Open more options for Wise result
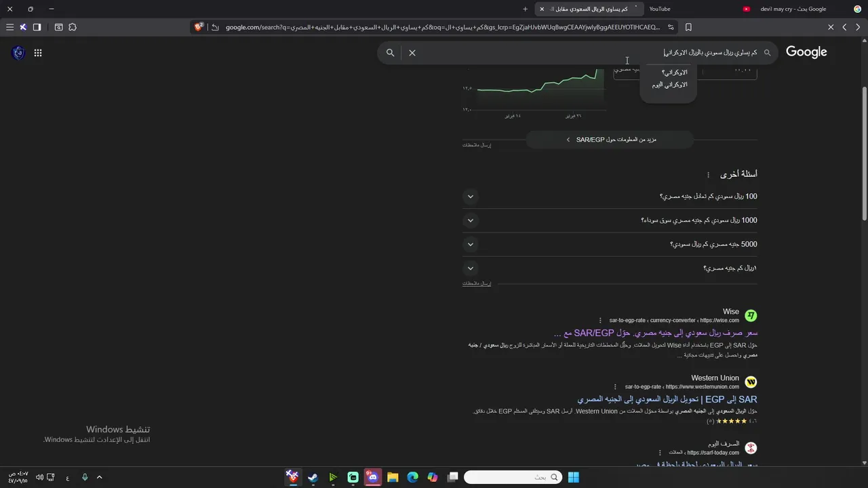Screen dimensions: 868x488 coord(600,321)
